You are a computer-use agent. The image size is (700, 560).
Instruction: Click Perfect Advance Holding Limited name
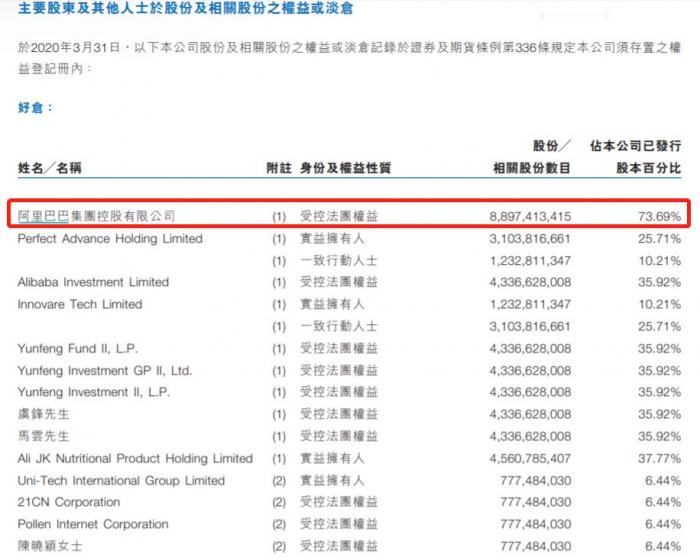(x=110, y=238)
